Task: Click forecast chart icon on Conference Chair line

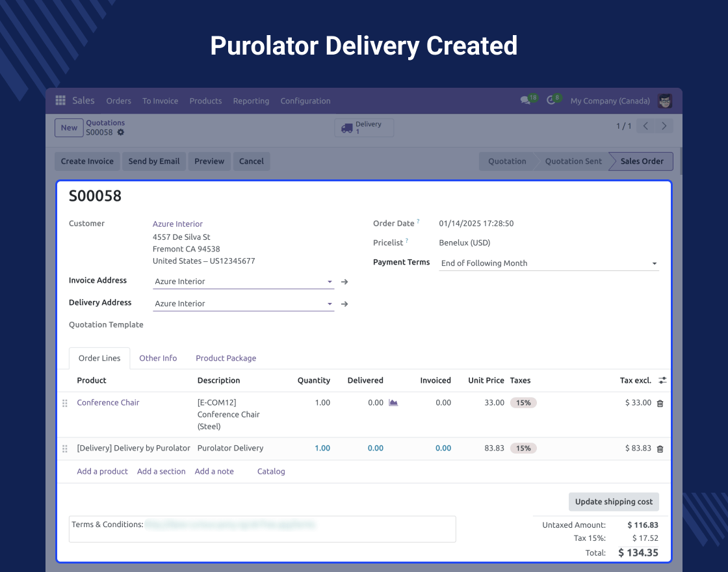Action: click(x=393, y=402)
